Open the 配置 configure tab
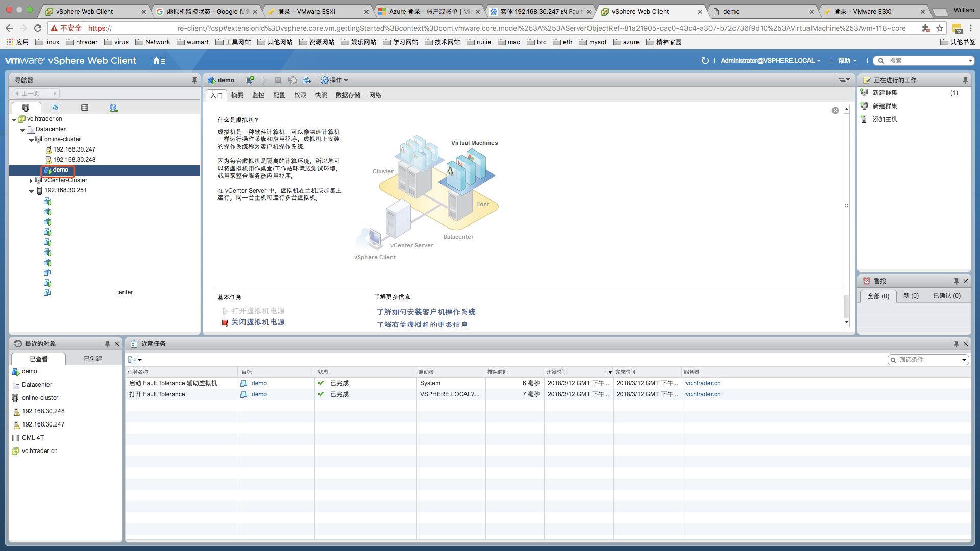 click(x=279, y=95)
